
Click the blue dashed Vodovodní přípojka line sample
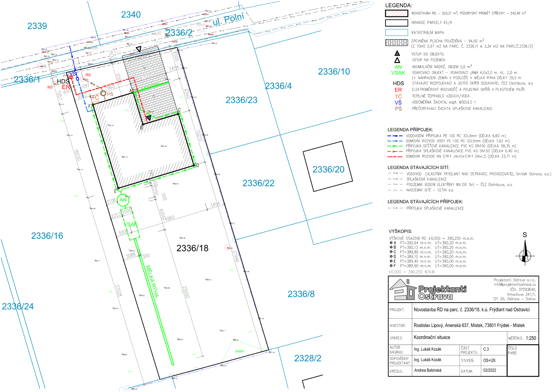click(395, 136)
